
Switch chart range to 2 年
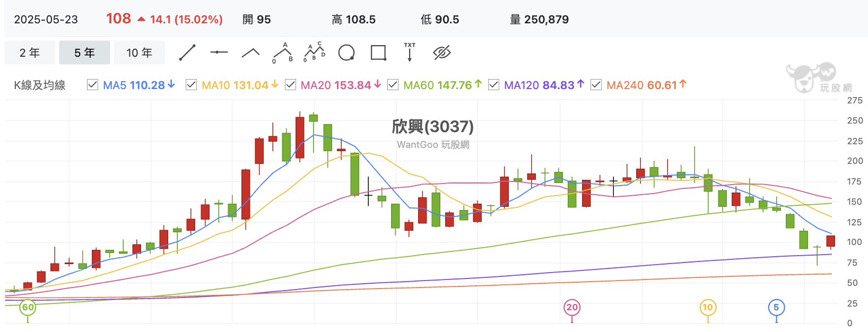coord(30,53)
